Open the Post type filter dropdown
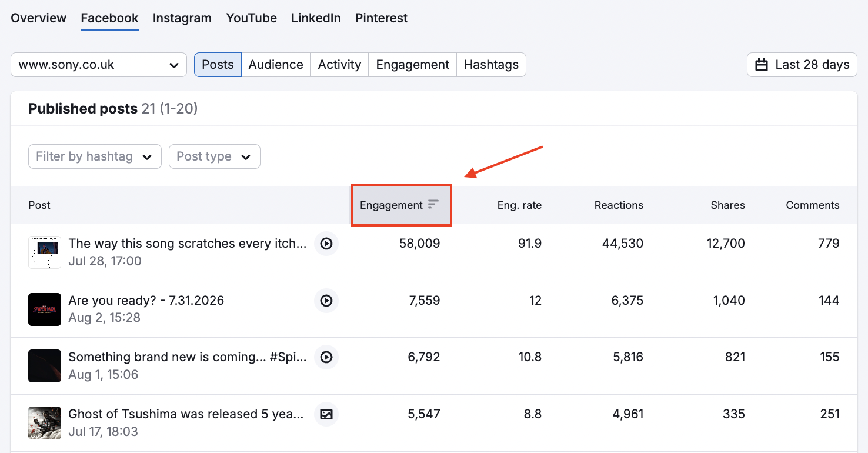The height and width of the screenshot is (453, 868). point(214,156)
